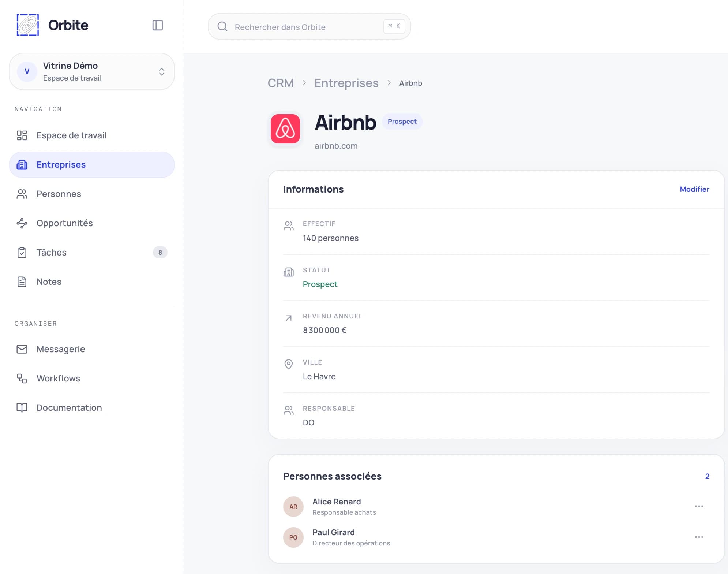The height and width of the screenshot is (574, 728).
Task: Click the Statut building icon
Action: click(289, 272)
